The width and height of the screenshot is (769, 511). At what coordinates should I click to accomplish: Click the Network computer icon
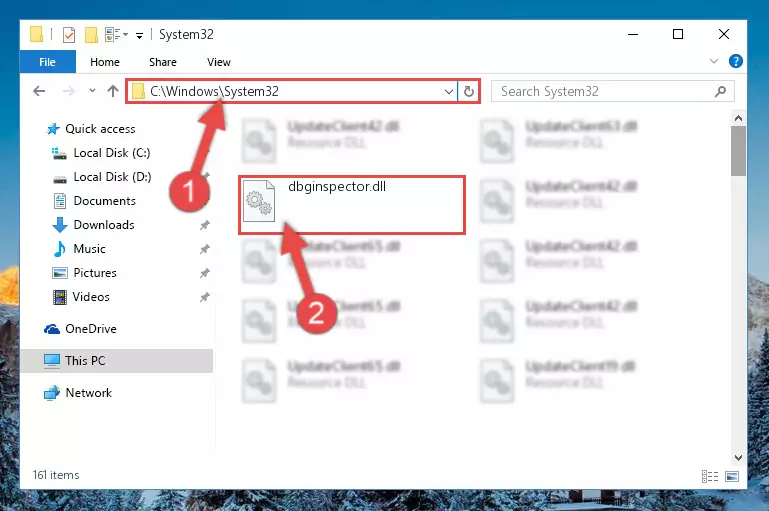tap(51, 393)
